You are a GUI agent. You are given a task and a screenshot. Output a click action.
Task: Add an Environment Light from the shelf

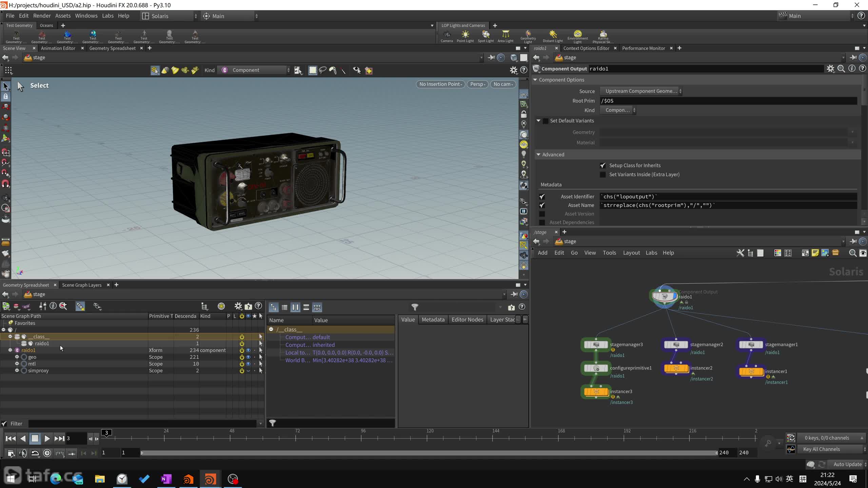coord(577,36)
